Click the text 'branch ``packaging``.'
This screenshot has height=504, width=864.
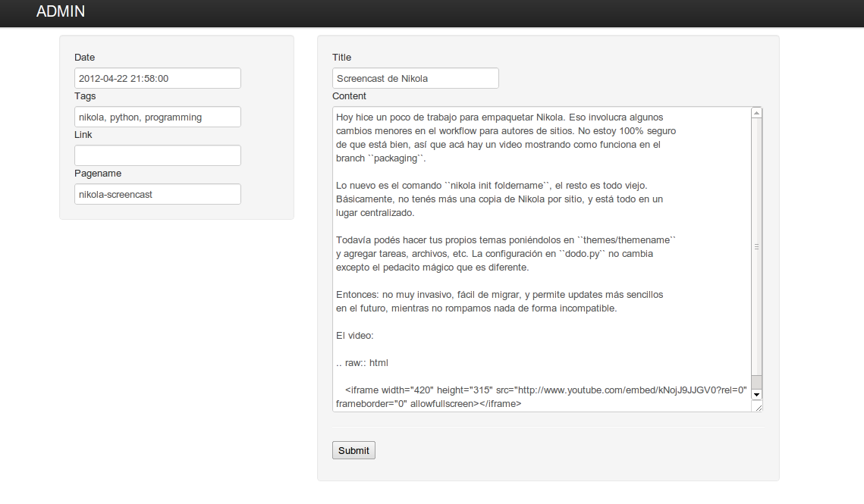[381, 158]
